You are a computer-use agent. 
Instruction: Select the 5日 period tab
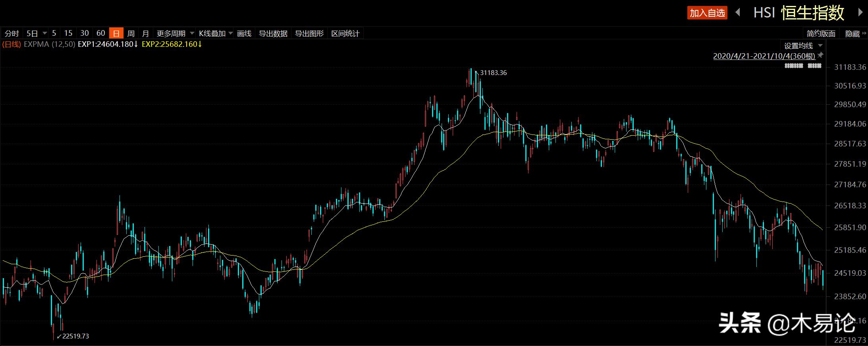point(32,33)
